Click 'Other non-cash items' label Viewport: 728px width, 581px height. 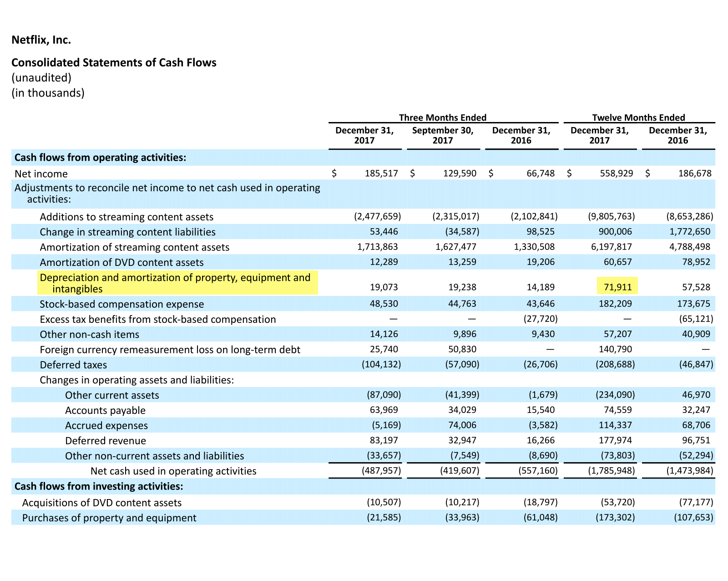point(89,334)
